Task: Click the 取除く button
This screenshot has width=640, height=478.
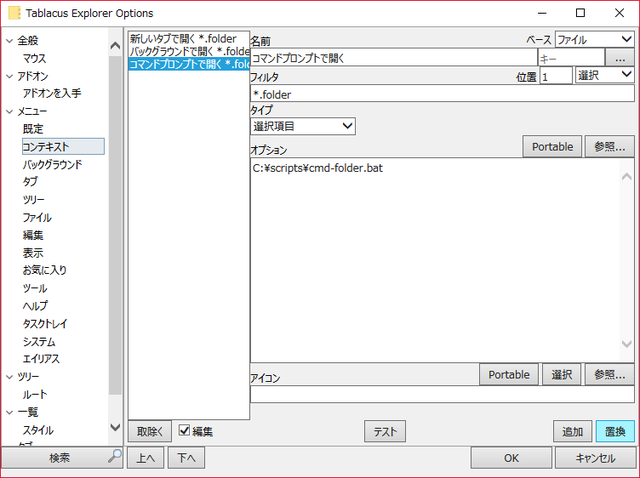Action: pyautogui.click(x=150, y=431)
